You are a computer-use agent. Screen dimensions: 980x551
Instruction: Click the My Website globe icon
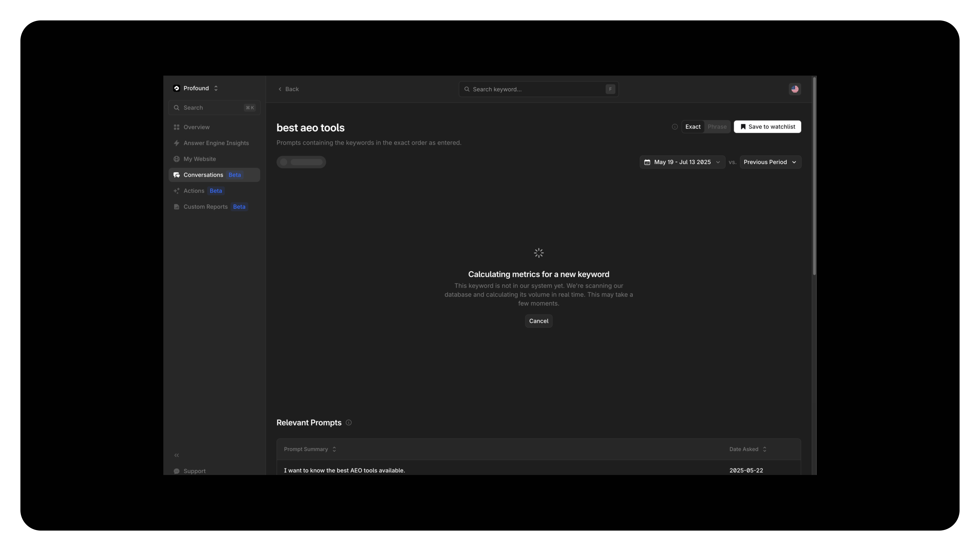[x=176, y=159]
